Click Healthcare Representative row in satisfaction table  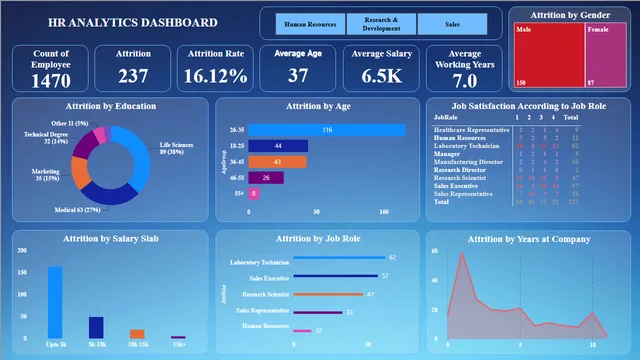tap(506, 130)
